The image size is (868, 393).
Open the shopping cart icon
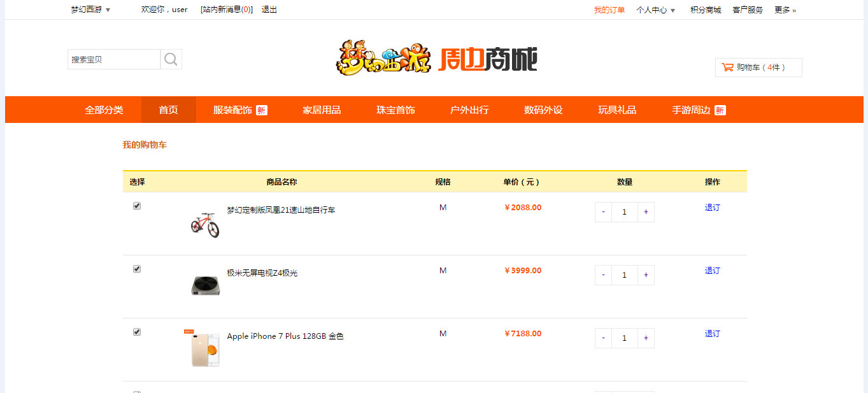[727, 67]
